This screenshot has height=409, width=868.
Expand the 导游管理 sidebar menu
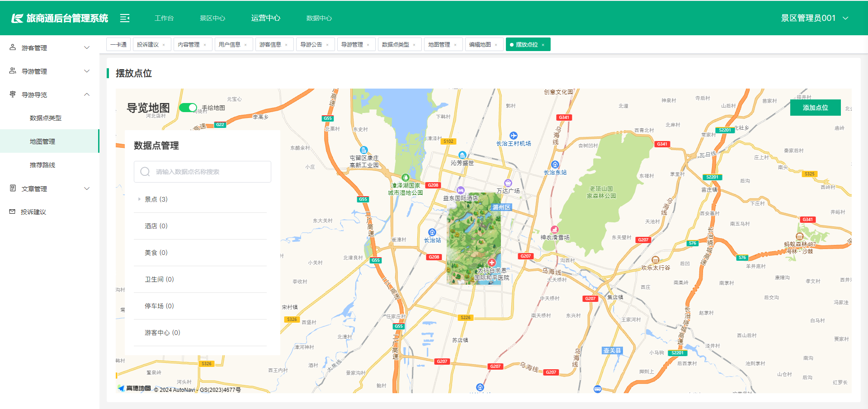pyautogui.click(x=87, y=71)
